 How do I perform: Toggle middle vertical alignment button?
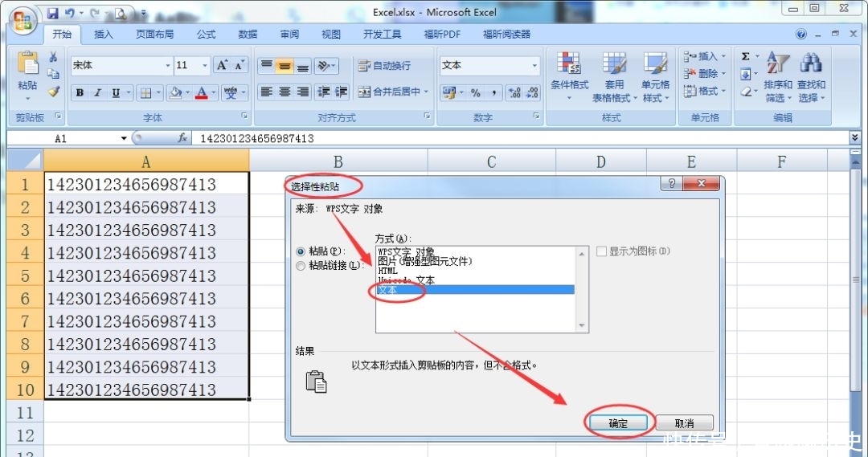285,66
